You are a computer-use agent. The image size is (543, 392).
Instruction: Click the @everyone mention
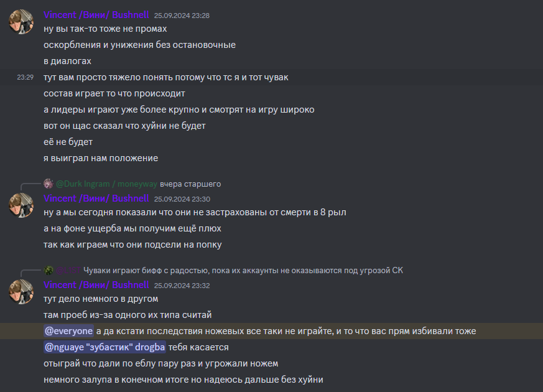click(68, 331)
